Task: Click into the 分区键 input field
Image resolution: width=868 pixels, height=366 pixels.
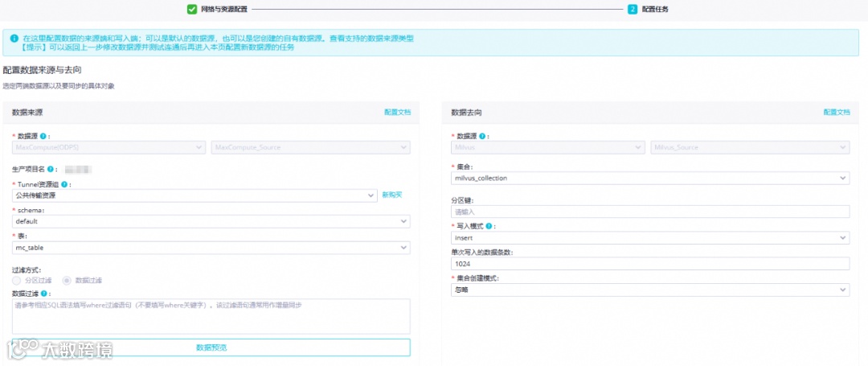Action: coord(650,212)
